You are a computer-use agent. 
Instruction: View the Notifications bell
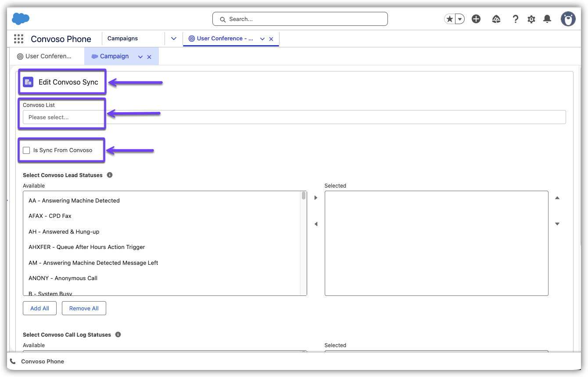[x=547, y=19]
